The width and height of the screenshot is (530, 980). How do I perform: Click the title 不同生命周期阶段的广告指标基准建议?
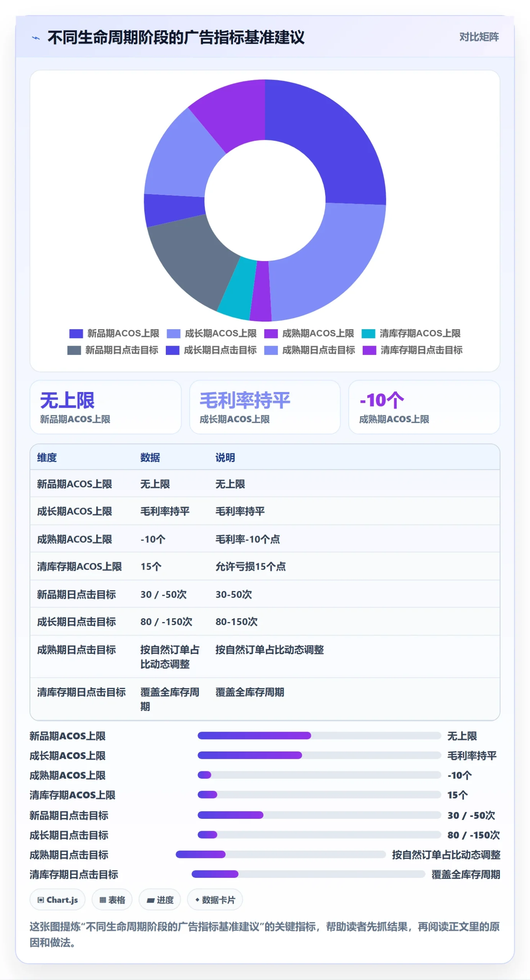(176, 38)
